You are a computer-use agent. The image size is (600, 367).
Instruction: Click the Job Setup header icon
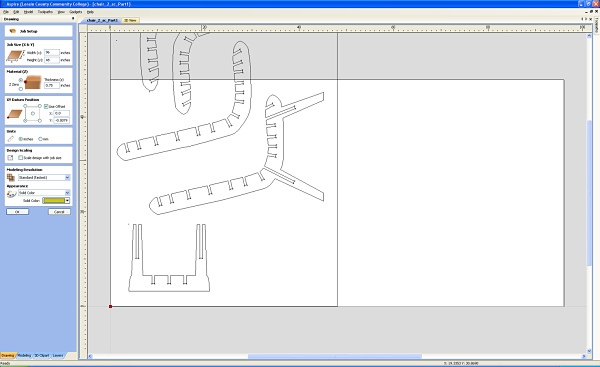[x=13, y=31]
